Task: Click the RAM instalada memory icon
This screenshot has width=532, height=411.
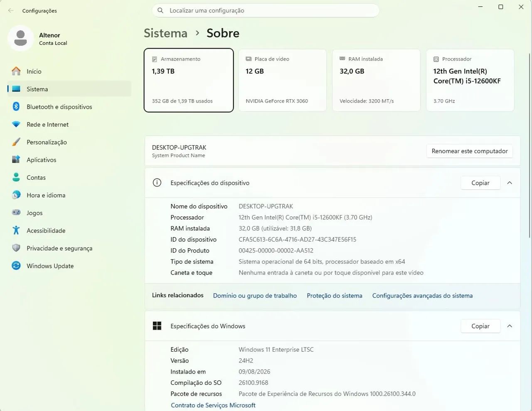Action: [x=342, y=59]
